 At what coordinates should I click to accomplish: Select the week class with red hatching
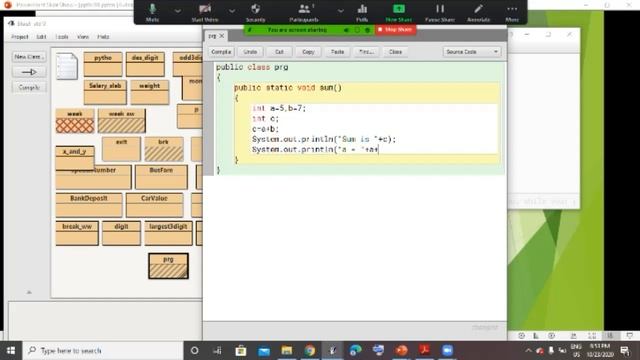[75, 121]
